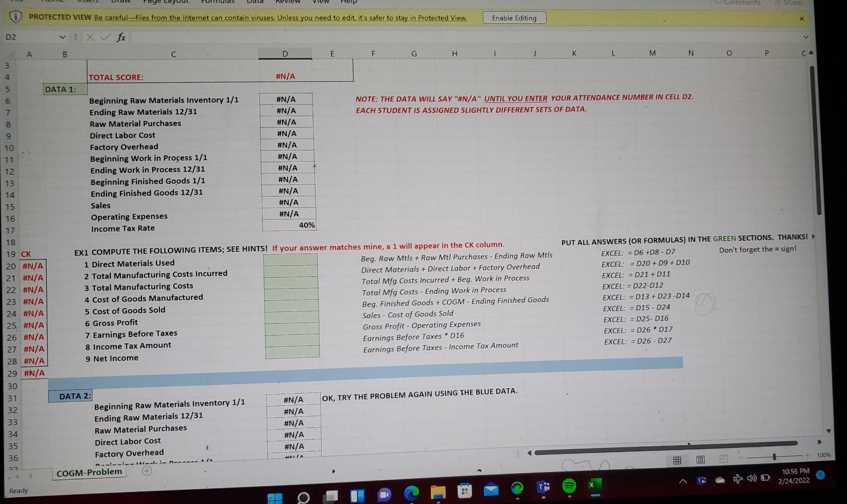Select row 17 header
The height and width of the screenshot is (504, 847).
[10, 231]
